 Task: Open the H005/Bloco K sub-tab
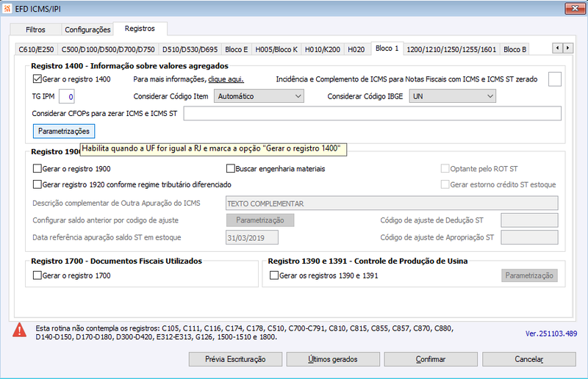(276, 49)
